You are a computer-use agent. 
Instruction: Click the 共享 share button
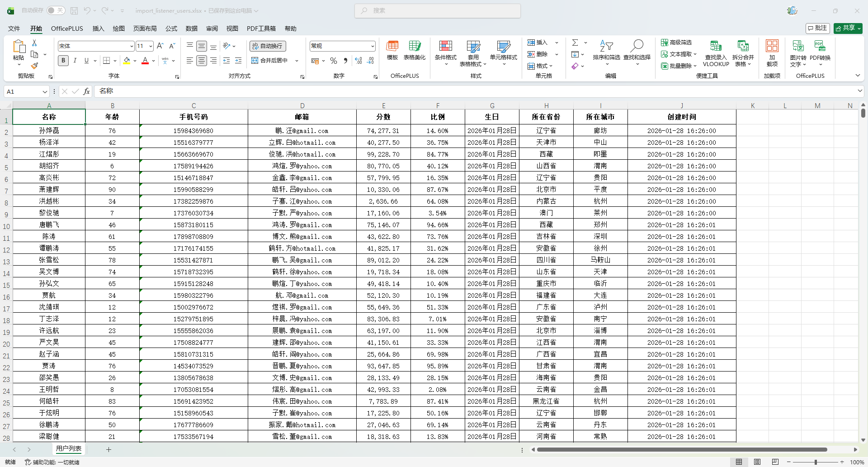pyautogui.click(x=848, y=28)
